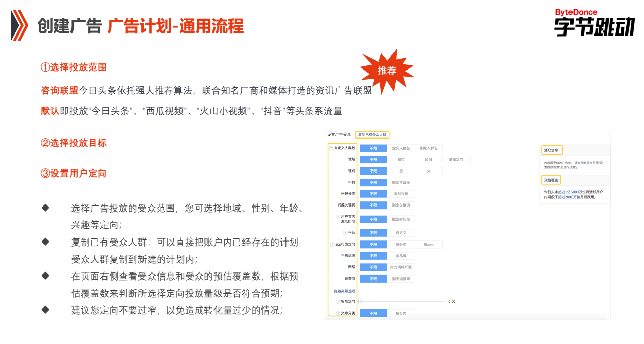This screenshot has width=644, height=344.
Task: Select 省市 option in the 地域 row
Action: [x=401, y=159]
